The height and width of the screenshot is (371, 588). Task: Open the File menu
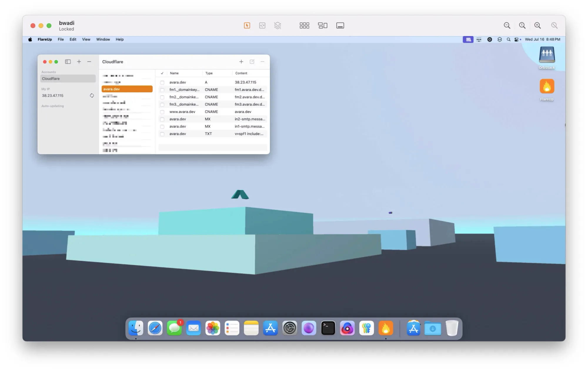61,39
